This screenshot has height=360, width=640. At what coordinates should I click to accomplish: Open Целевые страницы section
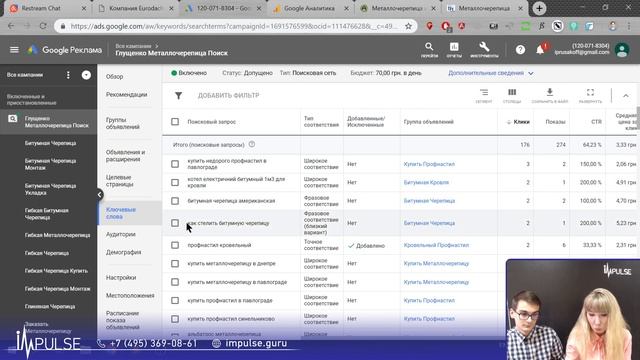[x=119, y=181]
